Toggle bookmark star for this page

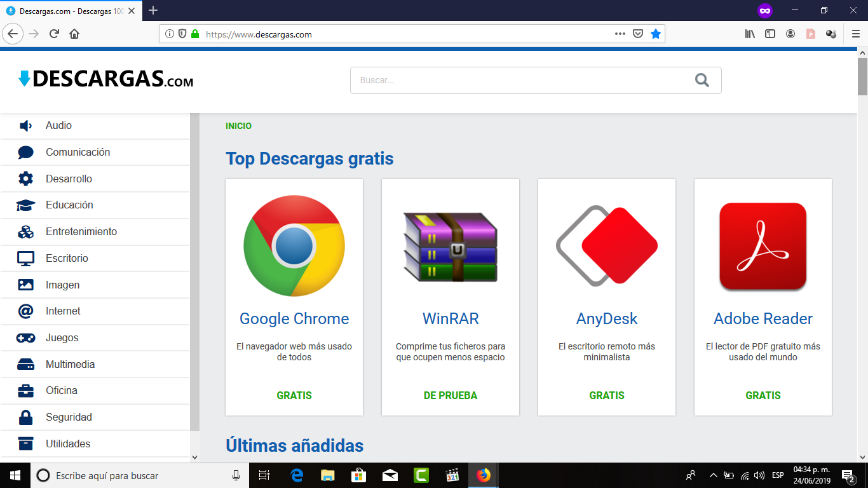656,34
